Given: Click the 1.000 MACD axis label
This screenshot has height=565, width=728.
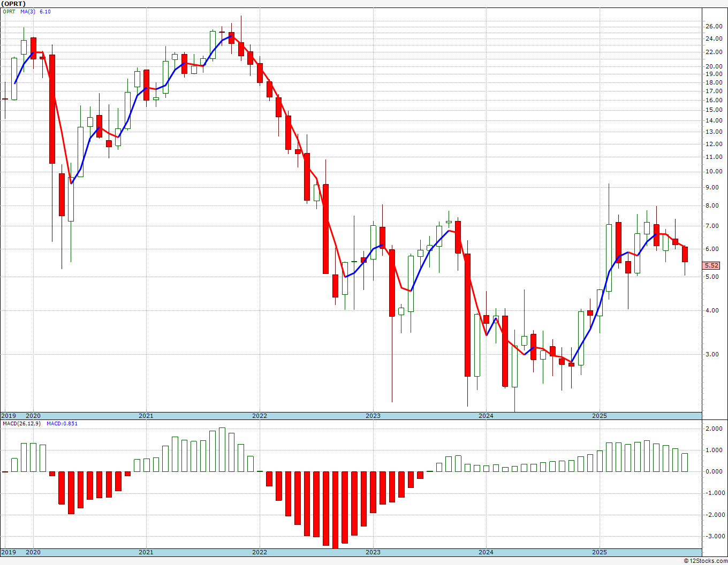Looking at the screenshot, I should click(715, 451).
